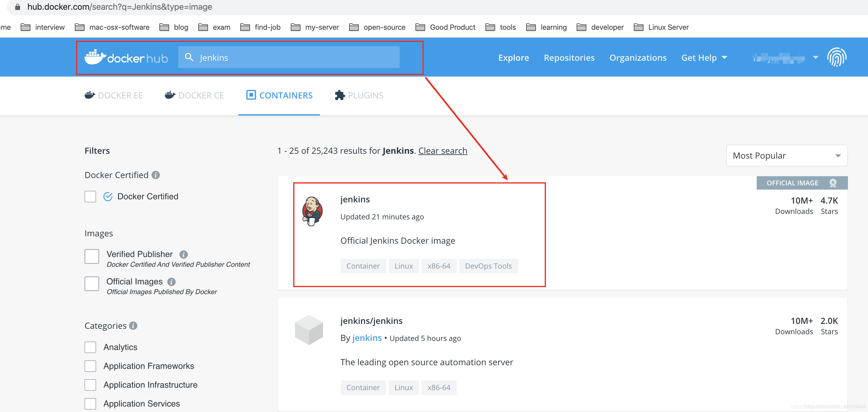868x412 pixels.
Task: Open Organizations in the top navigation
Action: (x=638, y=58)
